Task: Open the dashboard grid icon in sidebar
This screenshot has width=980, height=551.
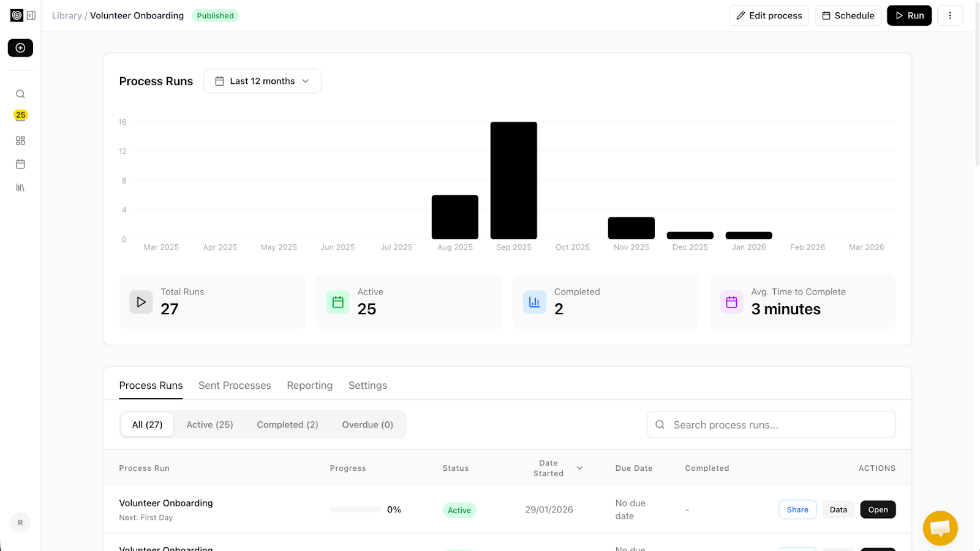Action: (20, 140)
